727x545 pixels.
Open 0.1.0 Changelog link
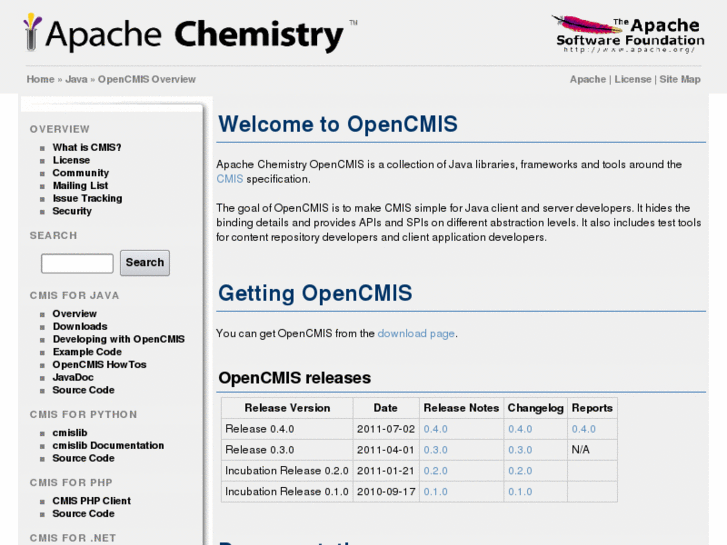520,492
